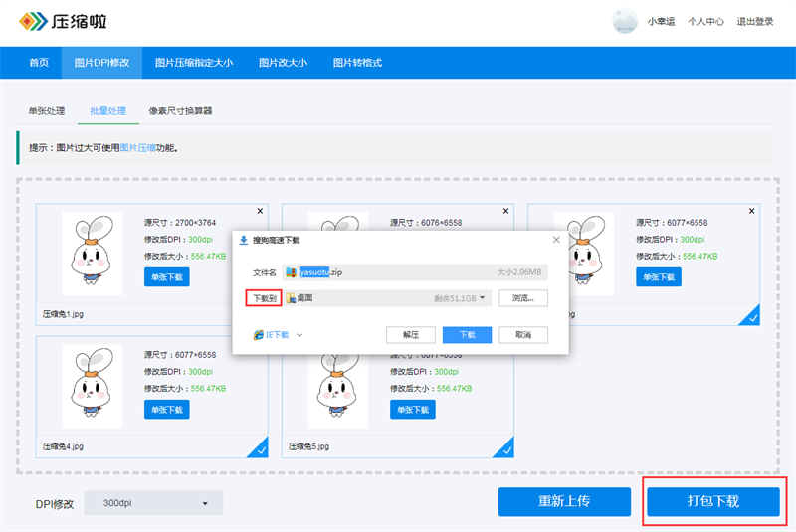Click 剩余51.1GB free space text
Viewport: 796px width, 532px height.
click(x=455, y=298)
